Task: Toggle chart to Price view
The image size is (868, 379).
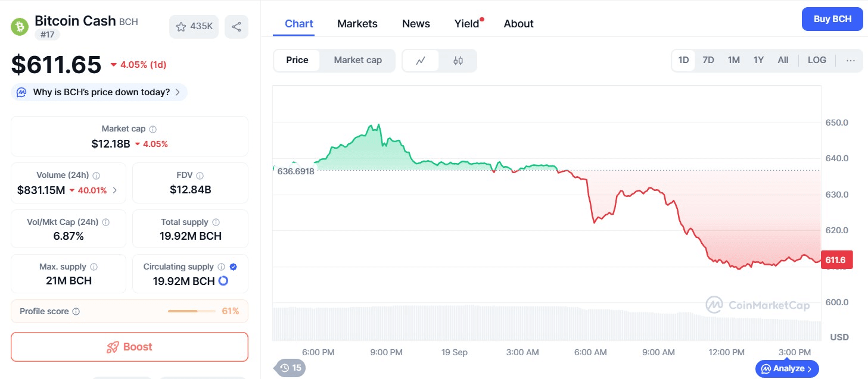Action: 297,60
